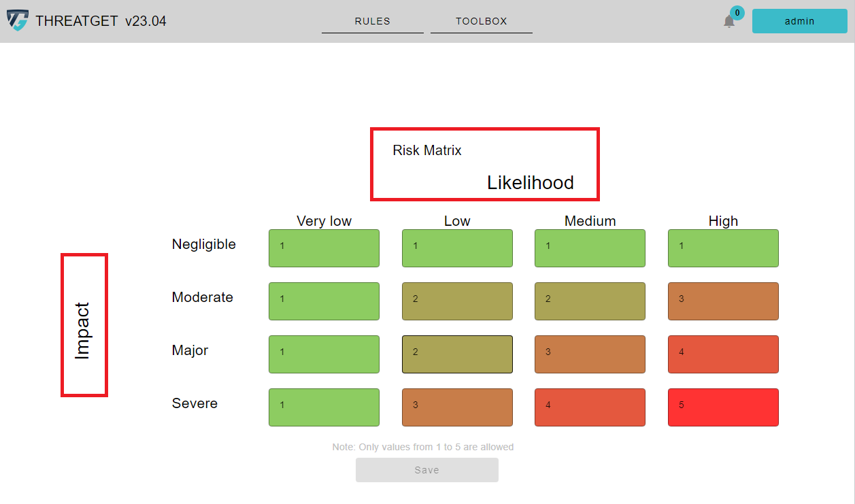Viewport: 855px width, 504px height.
Task: Click the Likelihood label in the Risk Matrix header
Action: point(530,183)
